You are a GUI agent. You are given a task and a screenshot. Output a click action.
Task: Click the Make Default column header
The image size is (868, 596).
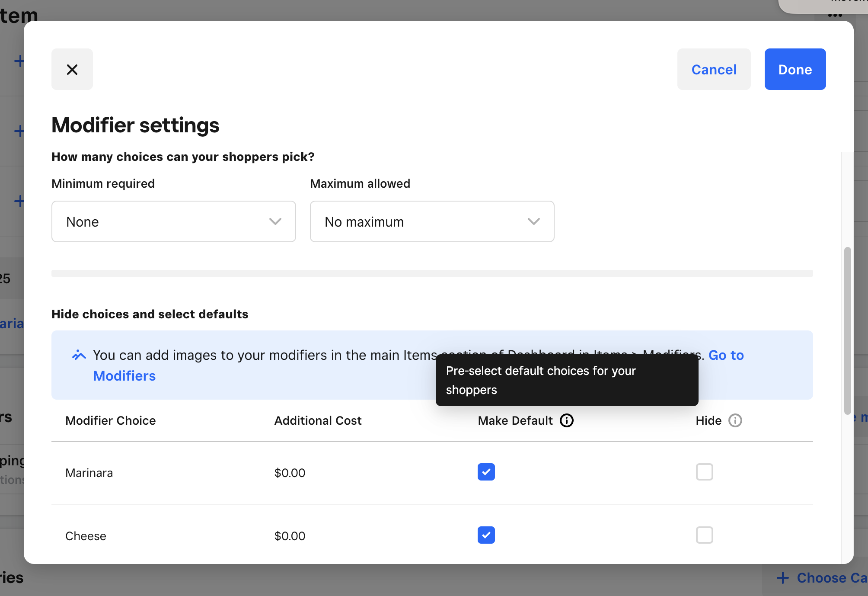pos(515,420)
